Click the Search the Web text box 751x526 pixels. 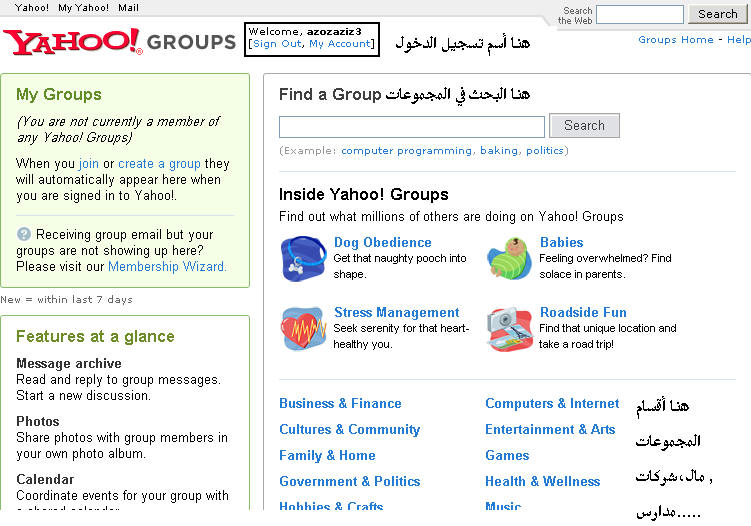[x=639, y=14]
